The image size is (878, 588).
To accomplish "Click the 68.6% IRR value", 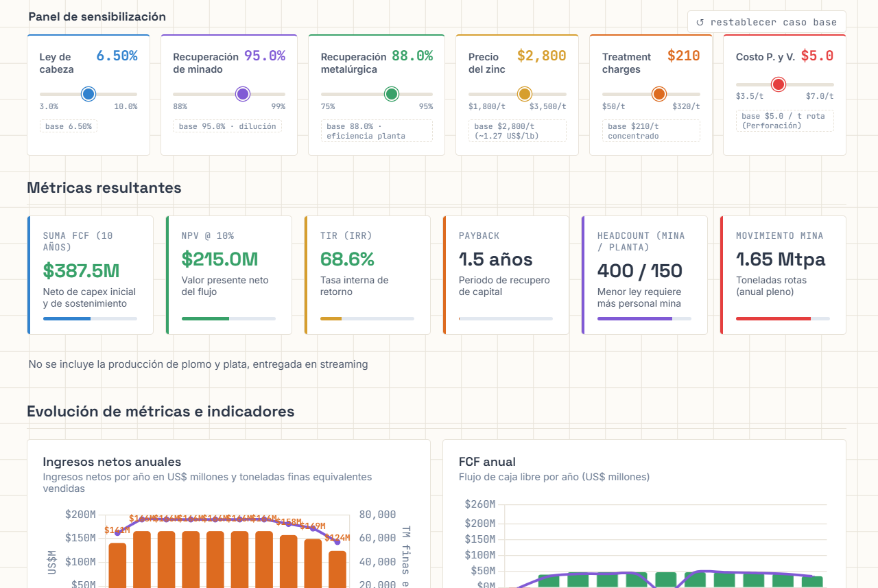I will (347, 259).
